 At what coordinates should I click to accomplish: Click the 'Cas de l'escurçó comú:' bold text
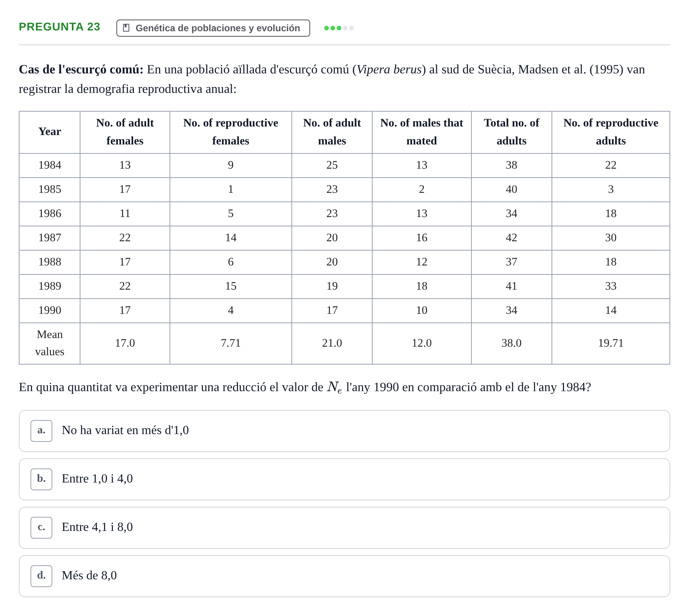tap(81, 69)
